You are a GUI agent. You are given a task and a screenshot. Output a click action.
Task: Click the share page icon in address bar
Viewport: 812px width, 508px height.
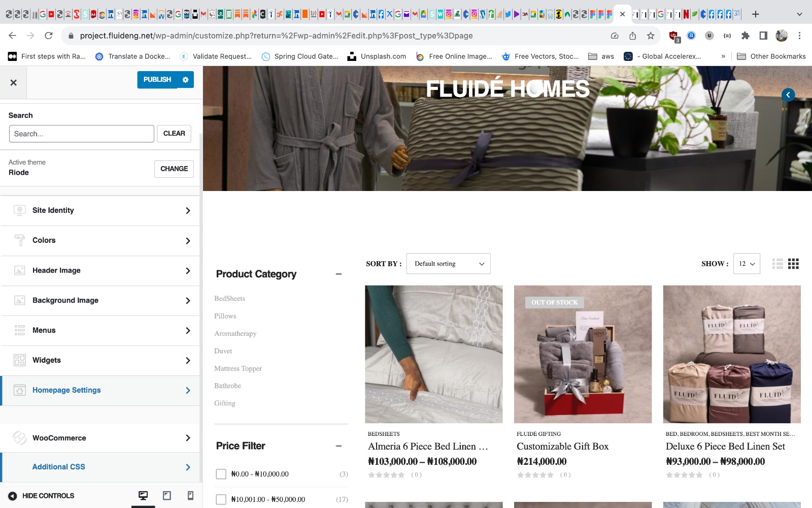(632, 36)
